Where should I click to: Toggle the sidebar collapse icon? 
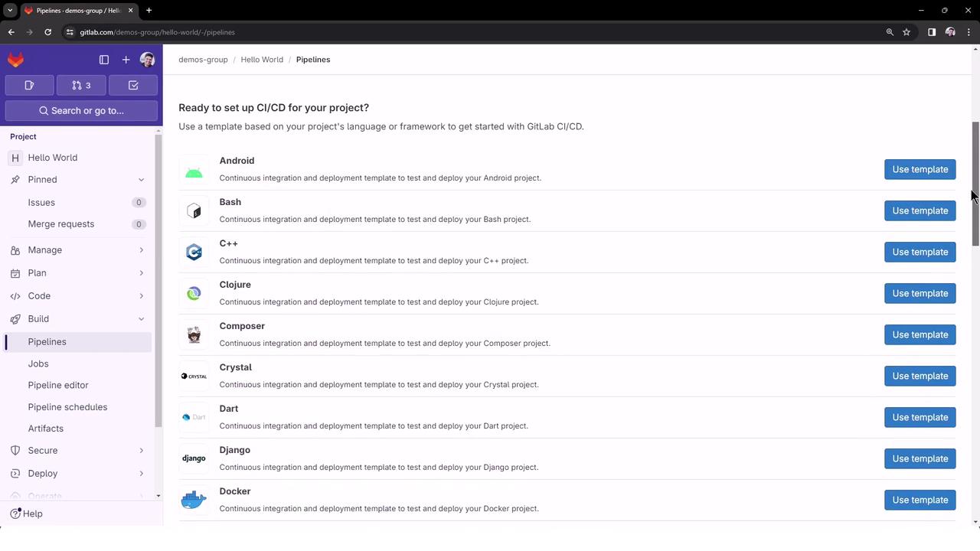[104, 60]
